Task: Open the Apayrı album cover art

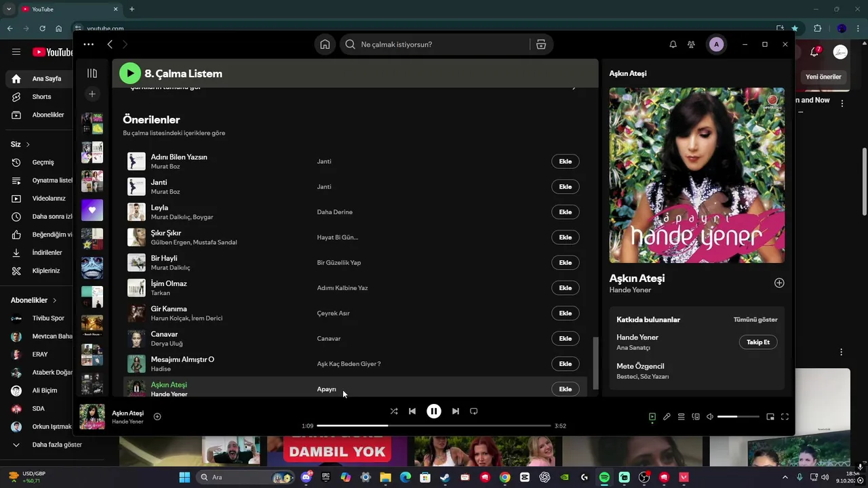Action: 697,175
